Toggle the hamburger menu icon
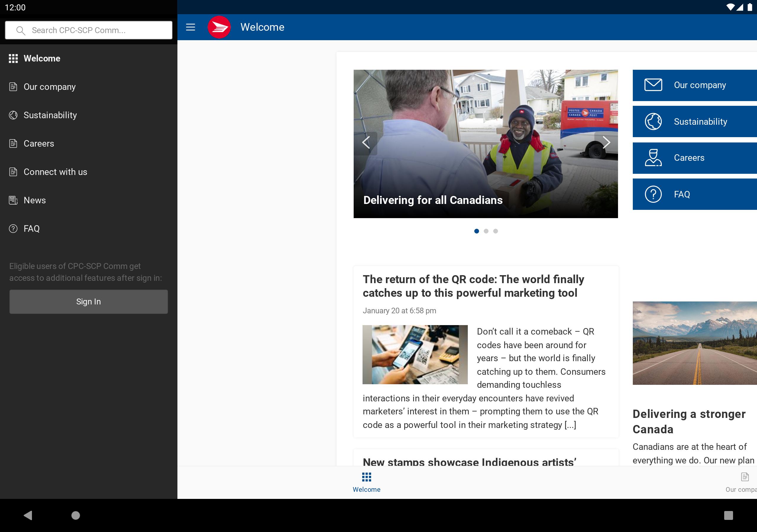The height and width of the screenshot is (532, 757). click(x=190, y=27)
